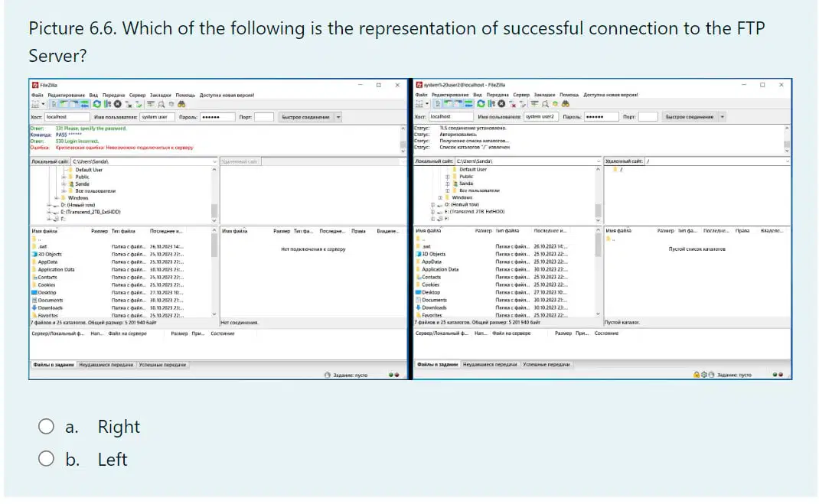Click black Cancel operation icon in right FileZilla window

(501, 104)
